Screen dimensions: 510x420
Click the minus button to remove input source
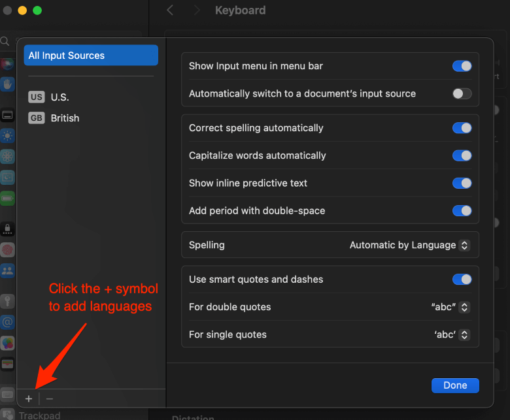click(x=50, y=398)
